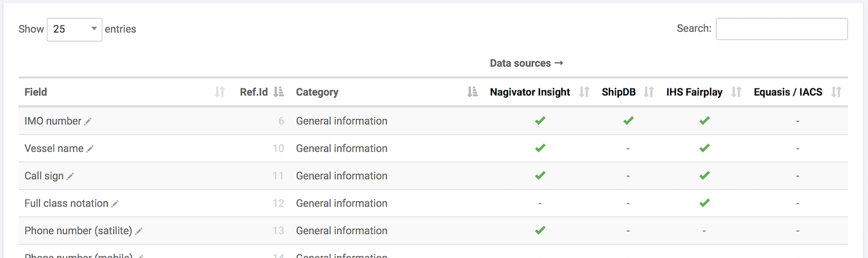
Task: Click the ShipDB column header
Action: 619,92
